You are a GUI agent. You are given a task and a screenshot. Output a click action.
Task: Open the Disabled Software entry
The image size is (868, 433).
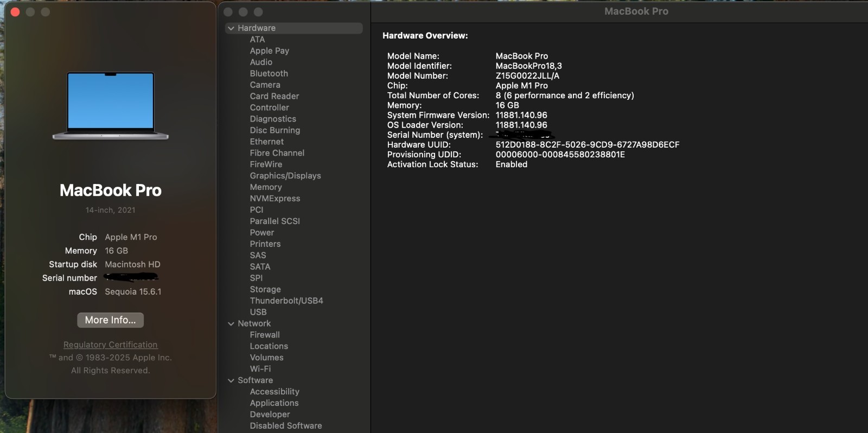point(286,426)
